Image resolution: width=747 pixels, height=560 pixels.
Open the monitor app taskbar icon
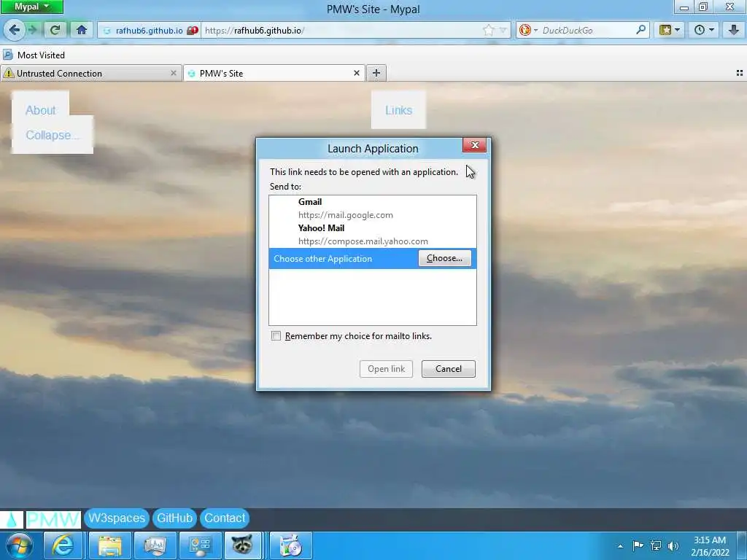coord(155,545)
